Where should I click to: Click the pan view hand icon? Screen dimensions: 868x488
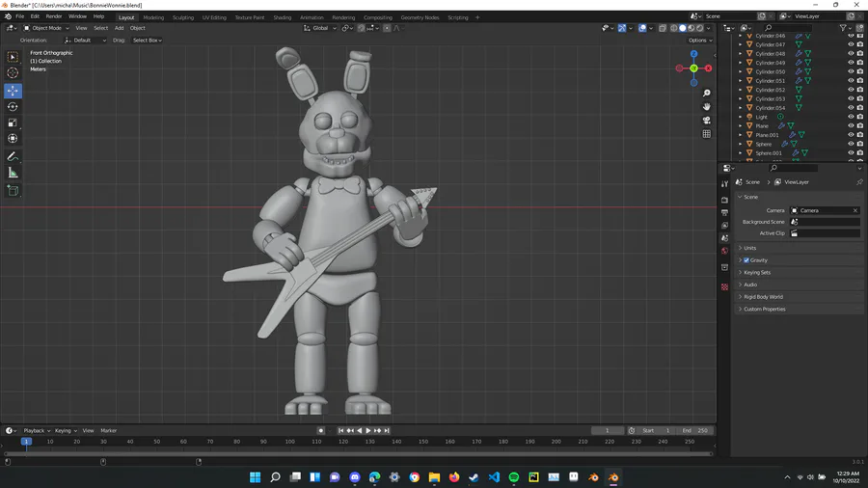706,106
